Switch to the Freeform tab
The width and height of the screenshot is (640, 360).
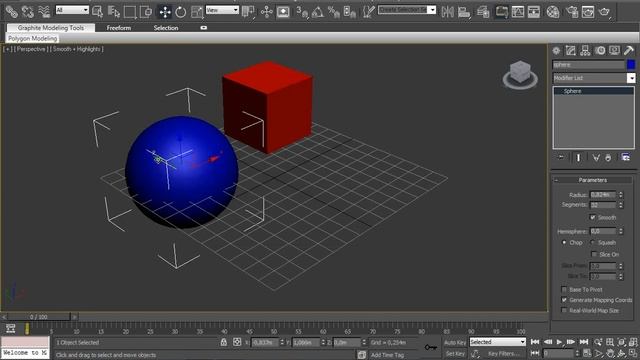point(119,28)
